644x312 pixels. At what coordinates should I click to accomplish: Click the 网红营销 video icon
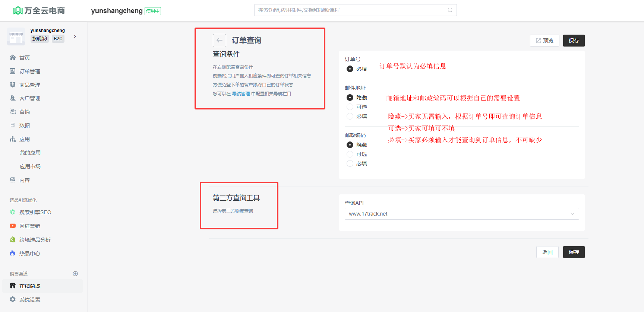click(x=13, y=226)
